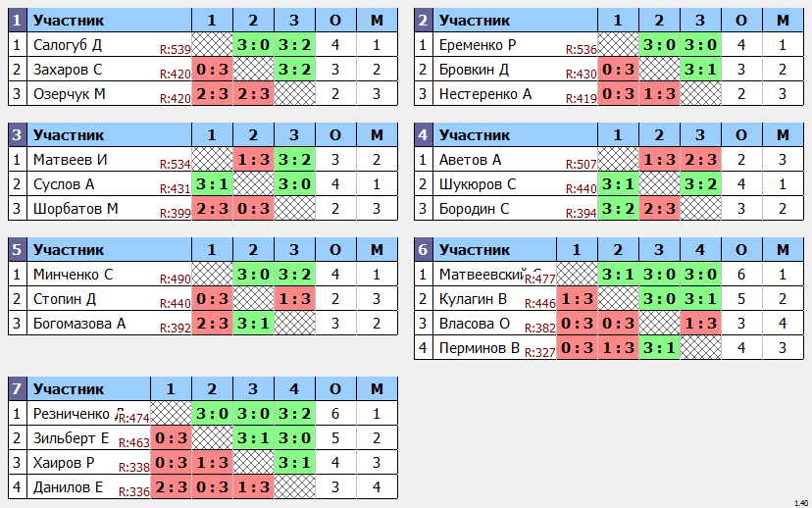
Task: Click group 5 number badge
Action: click(17, 250)
